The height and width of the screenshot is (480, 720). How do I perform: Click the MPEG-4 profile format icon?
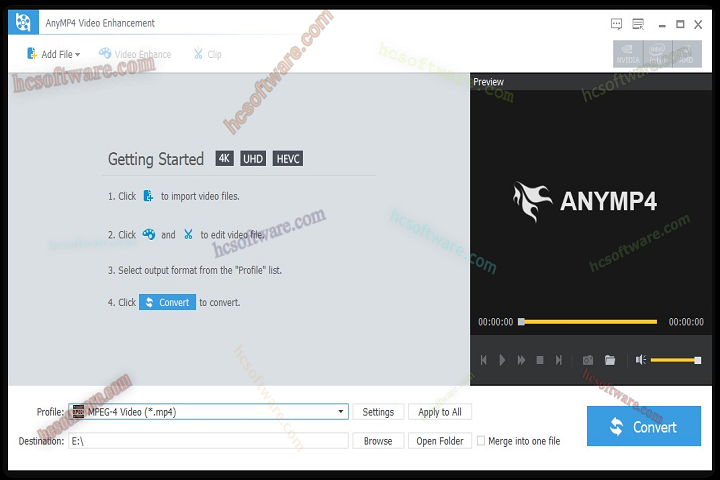pyautogui.click(x=79, y=412)
